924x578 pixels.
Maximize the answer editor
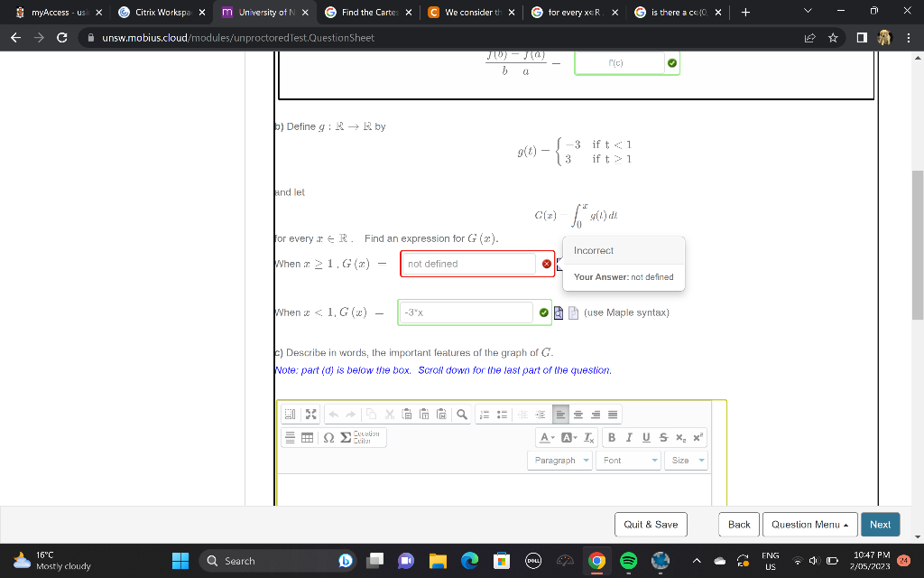(x=311, y=415)
